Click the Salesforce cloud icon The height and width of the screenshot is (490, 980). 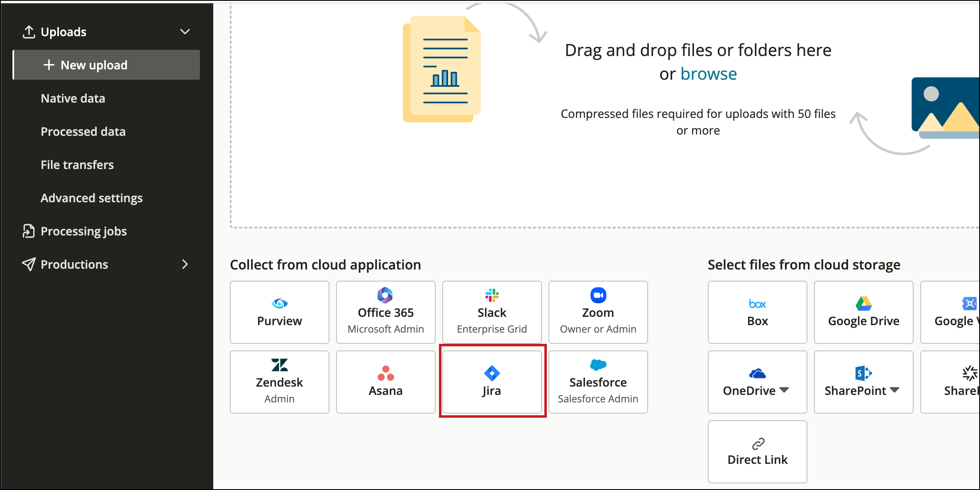[x=598, y=365]
